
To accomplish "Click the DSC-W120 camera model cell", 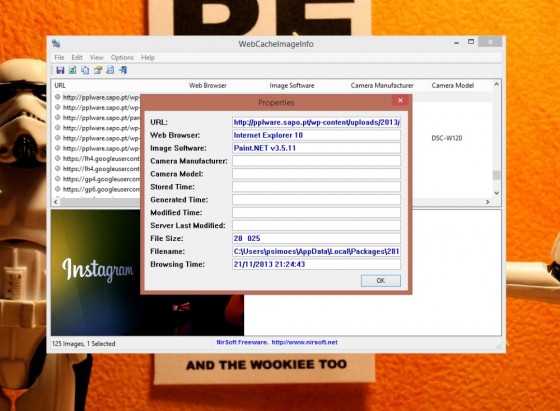I will [446, 138].
